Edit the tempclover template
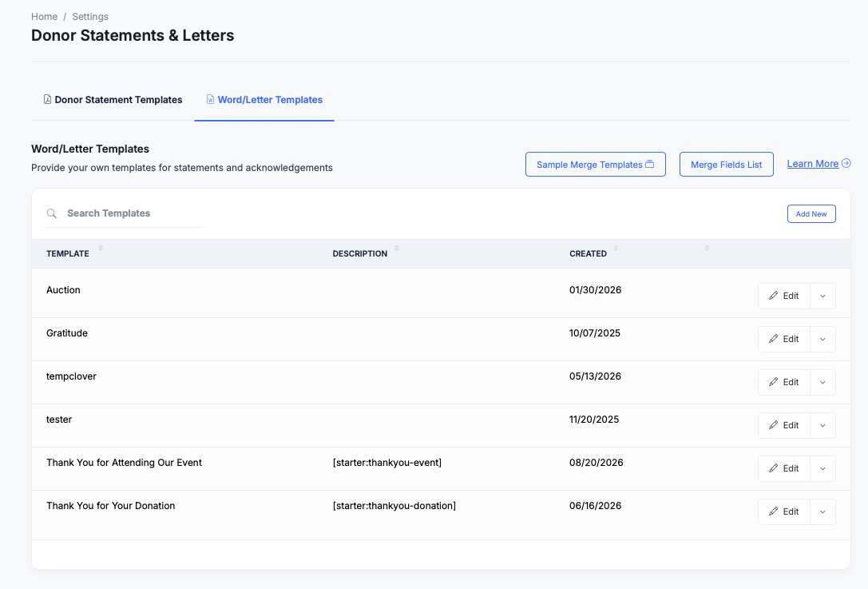Viewport: 868px width, 589px height. click(x=784, y=382)
